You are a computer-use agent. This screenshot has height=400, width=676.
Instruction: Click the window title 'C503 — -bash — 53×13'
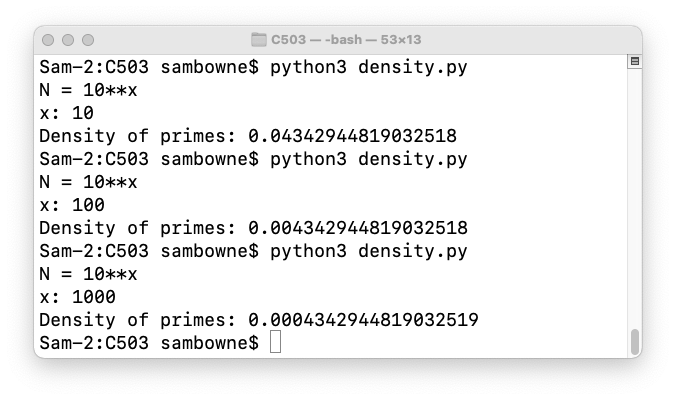[346, 40]
